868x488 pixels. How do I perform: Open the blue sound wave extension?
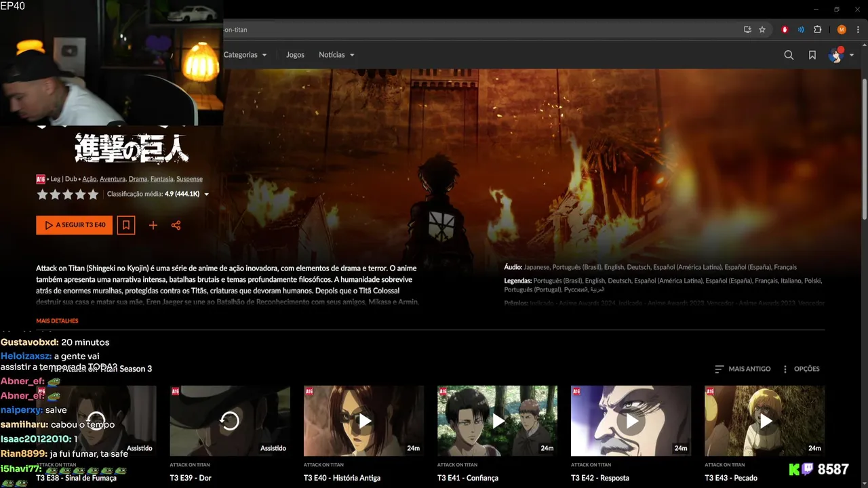[x=801, y=30]
